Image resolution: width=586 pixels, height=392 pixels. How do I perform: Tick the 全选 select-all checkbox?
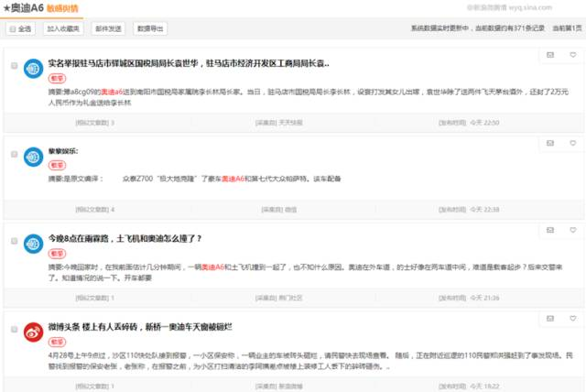[13, 29]
